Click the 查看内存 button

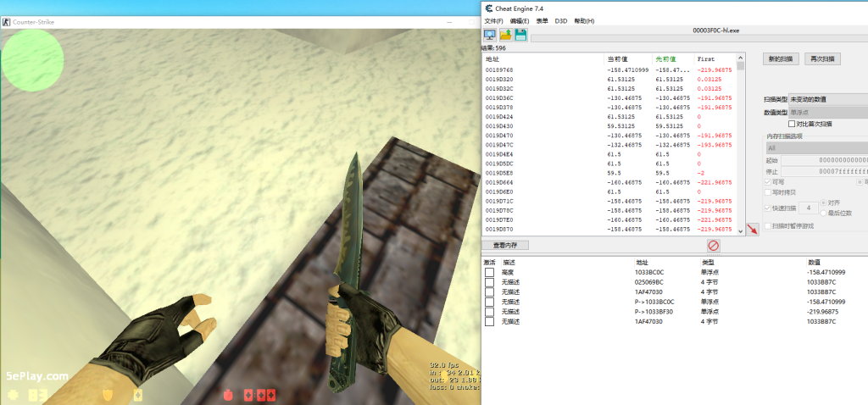pyautogui.click(x=505, y=245)
